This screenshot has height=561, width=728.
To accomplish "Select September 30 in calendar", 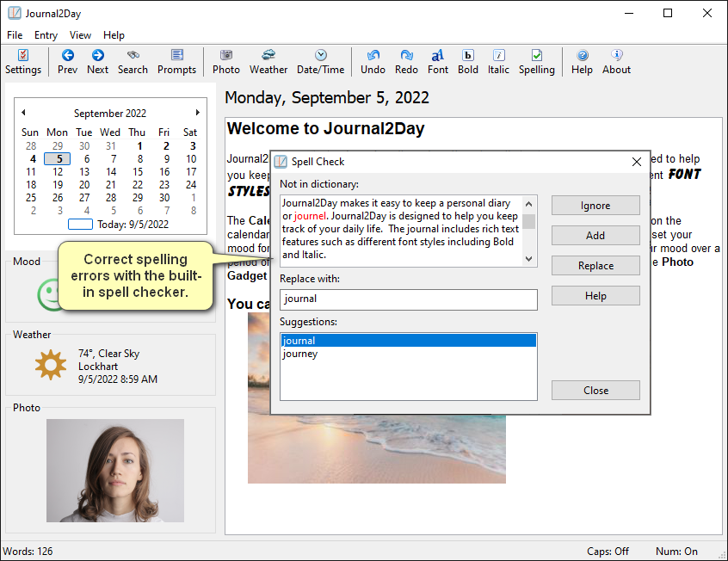I will click(164, 197).
